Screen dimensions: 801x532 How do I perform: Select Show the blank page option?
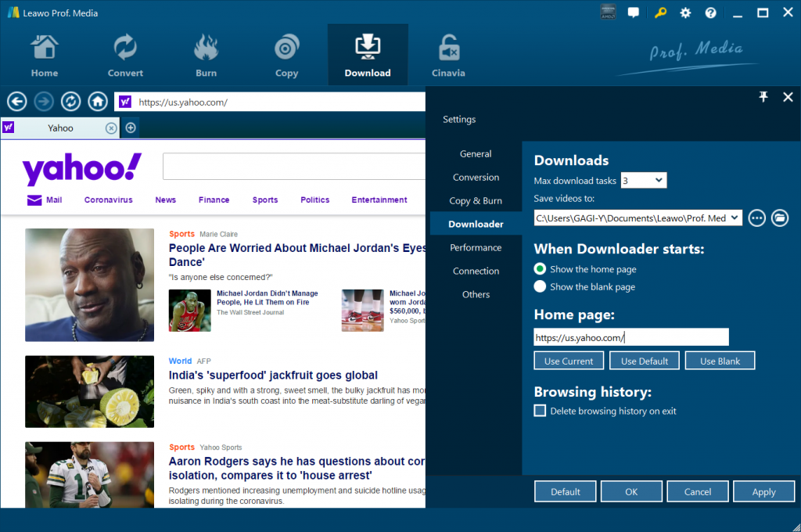(x=540, y=286)
